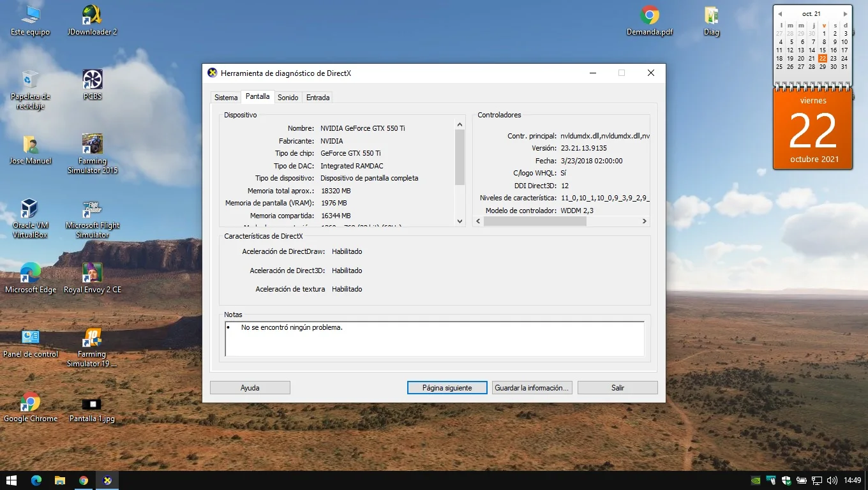The image size is (868, 490).
Task: Switch to the Entrada tab
Action: coord(318,98)
